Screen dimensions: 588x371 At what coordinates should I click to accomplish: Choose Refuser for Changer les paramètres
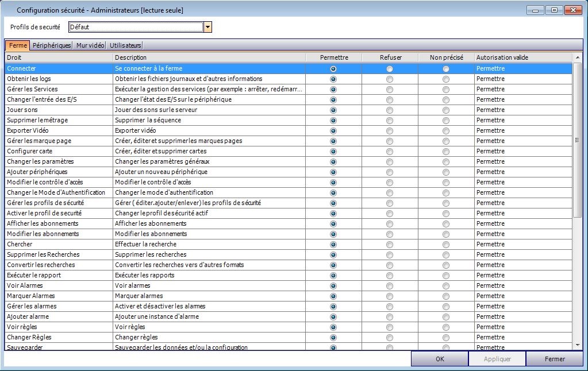tap(390, 162)
